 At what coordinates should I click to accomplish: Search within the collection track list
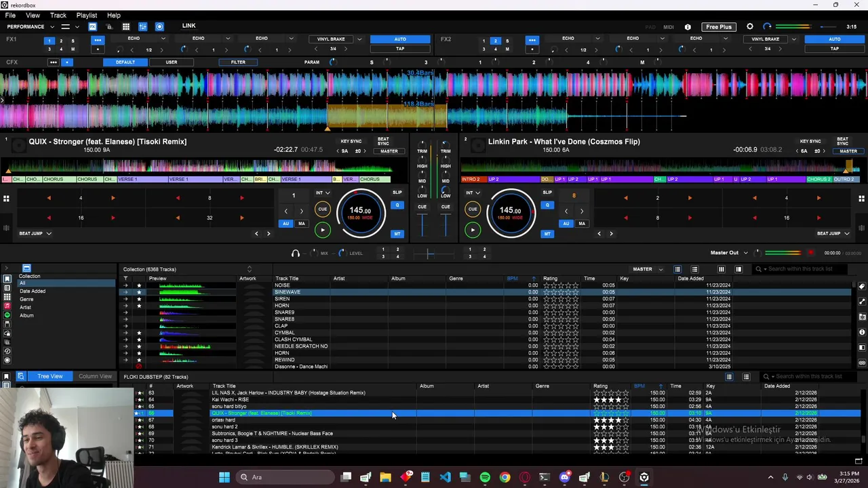point(799,269)
